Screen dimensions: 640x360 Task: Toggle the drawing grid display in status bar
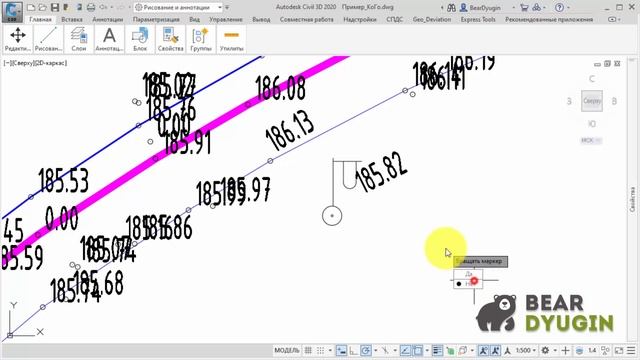[308, 350]
